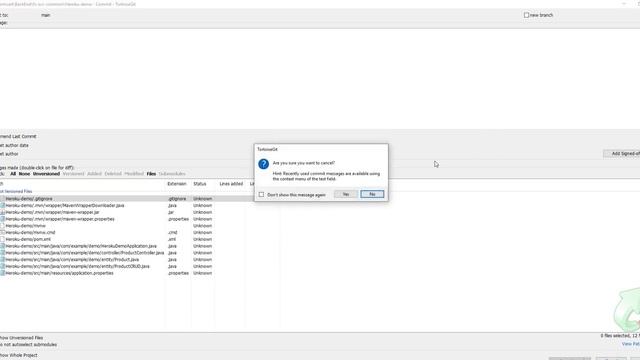Tick the 'Don't show this message again' checkbox
The image size is (640, 360).
click(261, 195)
